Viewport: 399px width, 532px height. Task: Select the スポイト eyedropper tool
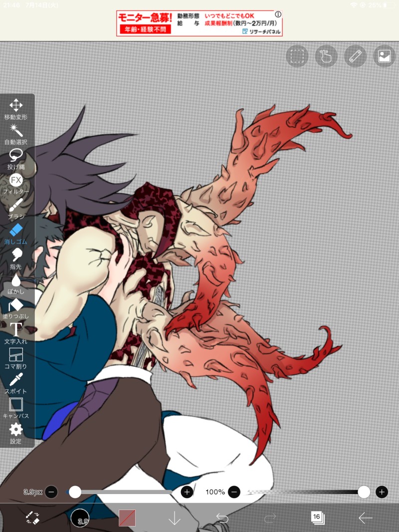(x=15, y=383)
